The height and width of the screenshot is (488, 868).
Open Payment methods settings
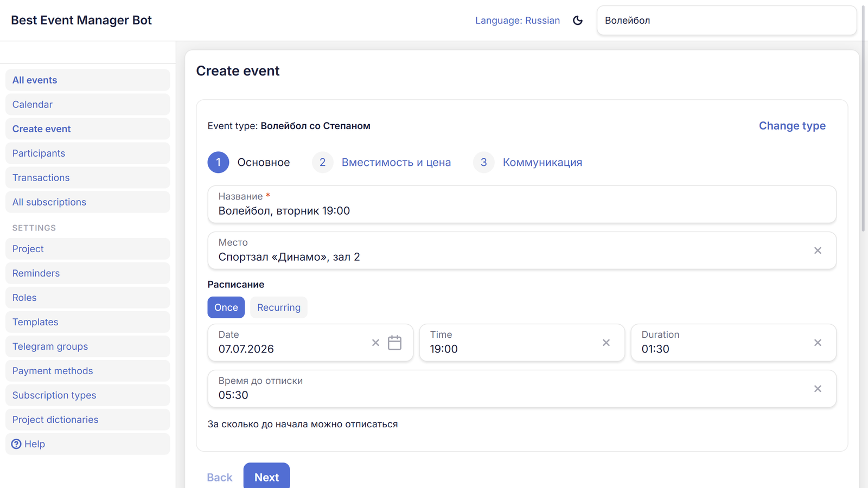88,371
